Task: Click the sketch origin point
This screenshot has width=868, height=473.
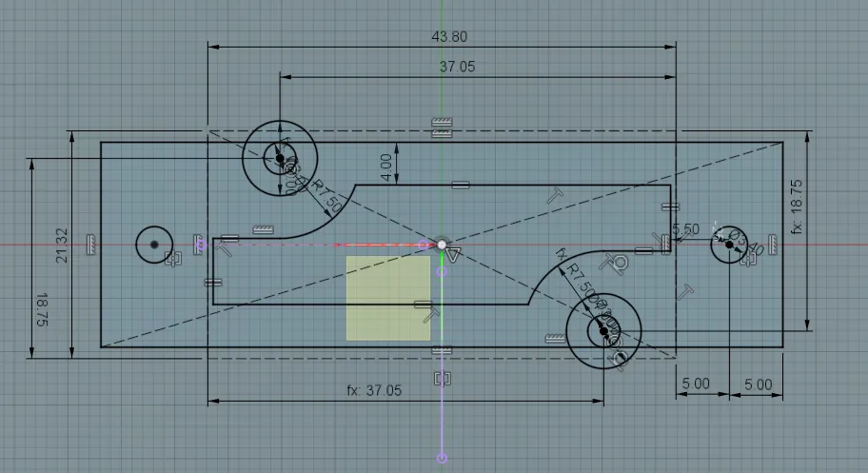Action: [x=442, y=245]
